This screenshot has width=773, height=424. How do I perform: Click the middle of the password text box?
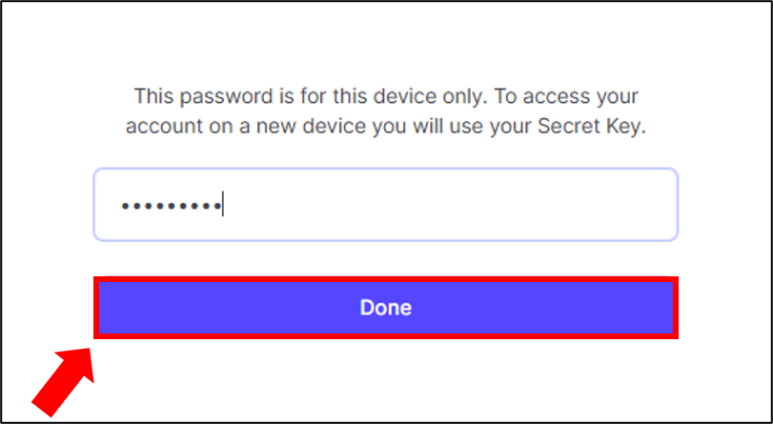(x=386, y=205)
